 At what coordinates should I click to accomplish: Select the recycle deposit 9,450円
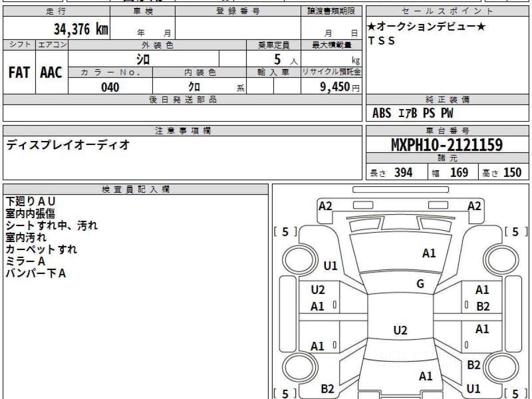340,87
